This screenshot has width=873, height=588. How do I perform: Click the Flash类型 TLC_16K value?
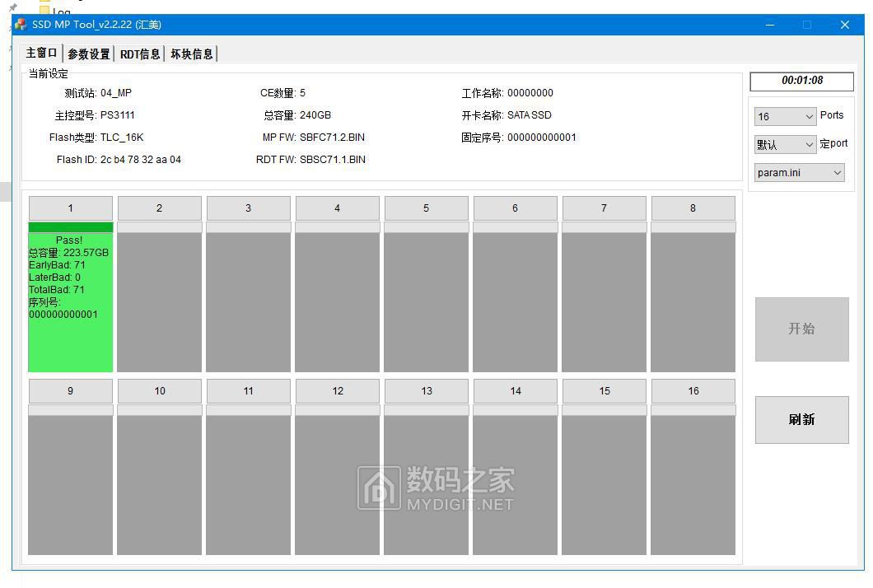tap(122, 138)
